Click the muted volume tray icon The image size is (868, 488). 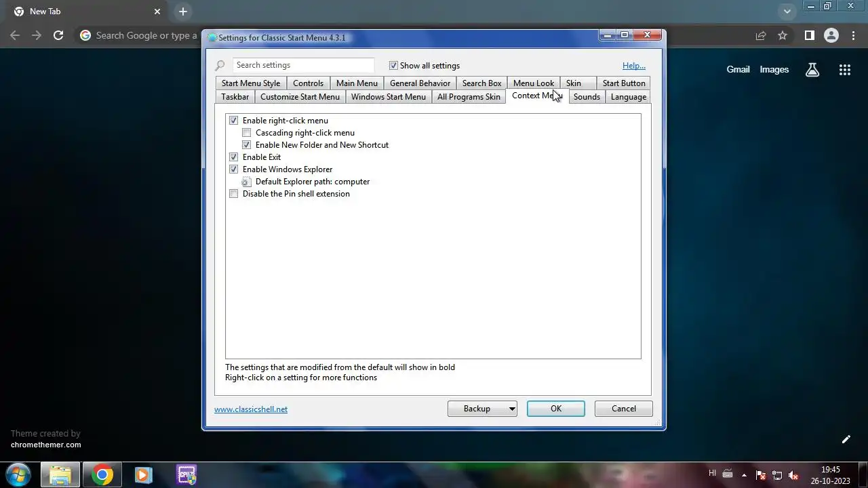click(793, 475)
